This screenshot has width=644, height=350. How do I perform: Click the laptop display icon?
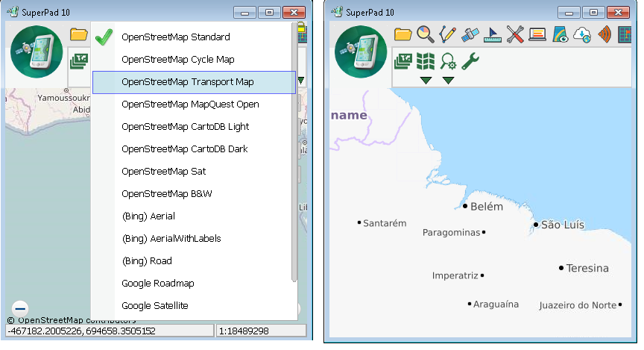537,35
